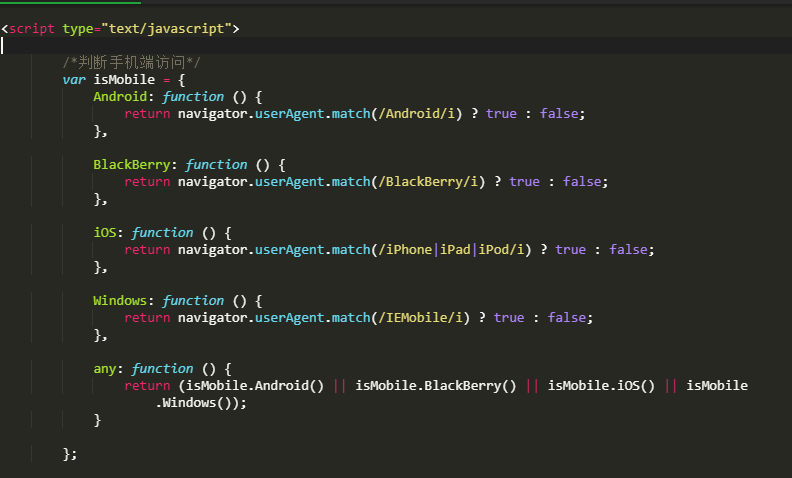792x478 pixels.
Task: Click the /BlackBerry/i regex pattern
Action: [x=428, y=182]
